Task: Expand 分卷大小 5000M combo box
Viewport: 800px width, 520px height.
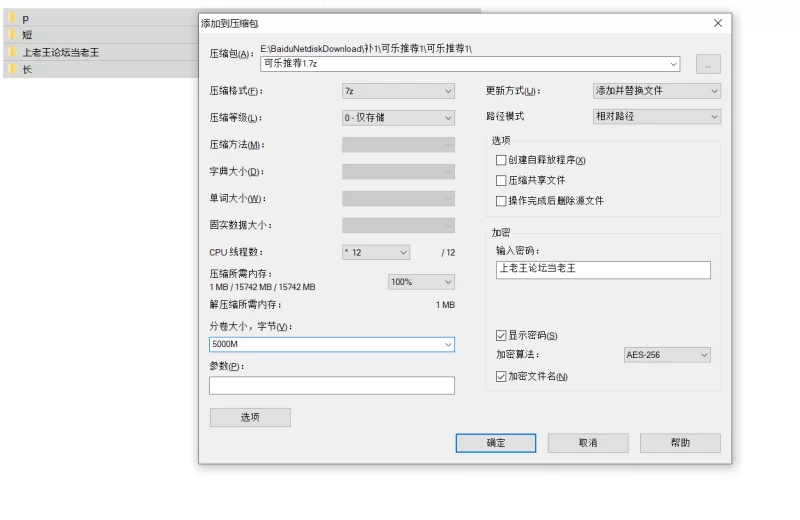Action: (x=448, y=344)
